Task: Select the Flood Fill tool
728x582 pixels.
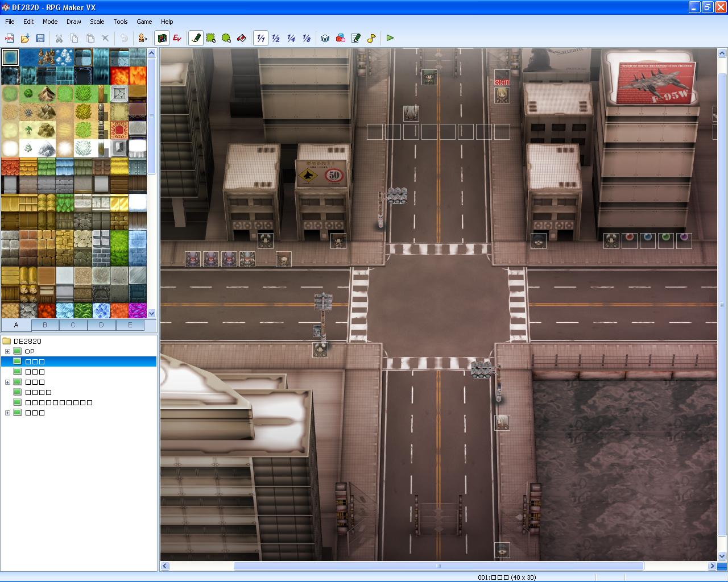Action: (x=242, y=38)
